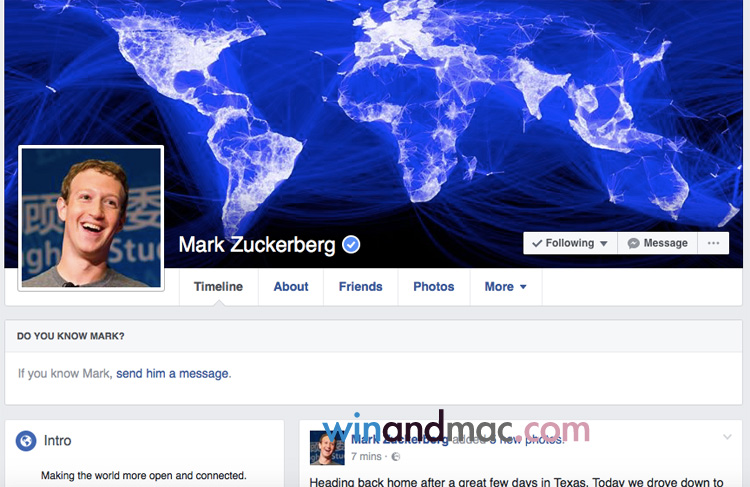Image resolution: width=750 pixels, height=487 pixels.
Task: Click the globe icon next to Intro
Action: point(26,441)
